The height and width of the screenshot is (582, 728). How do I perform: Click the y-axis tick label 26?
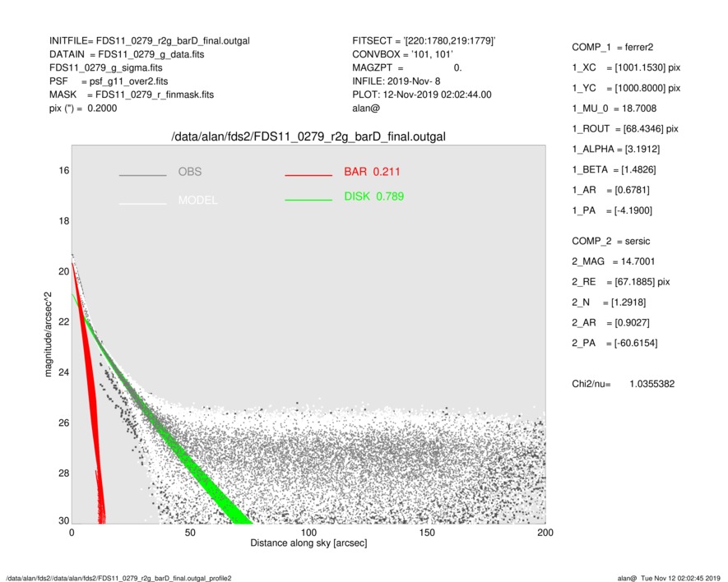pyautogui.click(x=64, y=423)
